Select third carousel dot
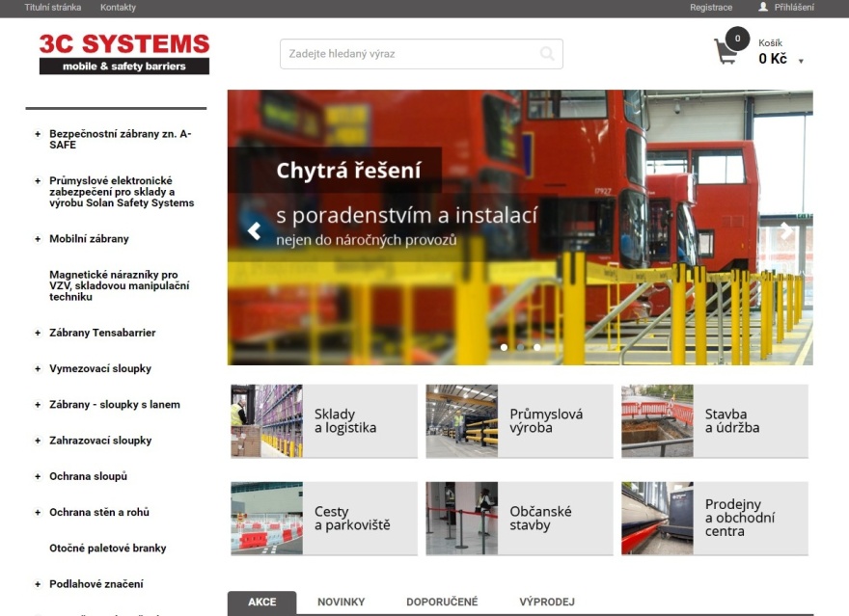 click(x=537, y=347)
